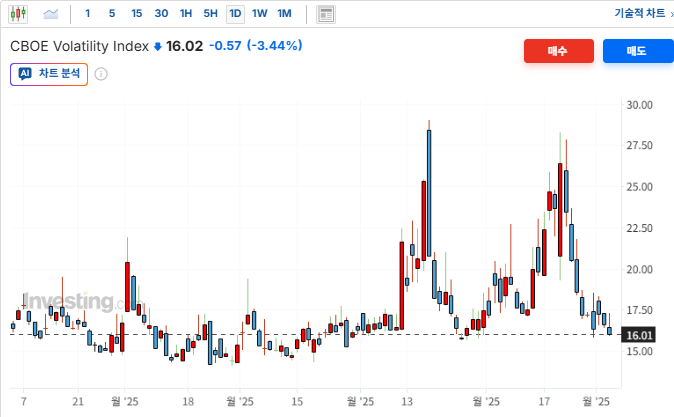Click the 27.50 price axis label
Image resolution: width=674 pixels, height=417 pixels.
click(x=639, y=145)
